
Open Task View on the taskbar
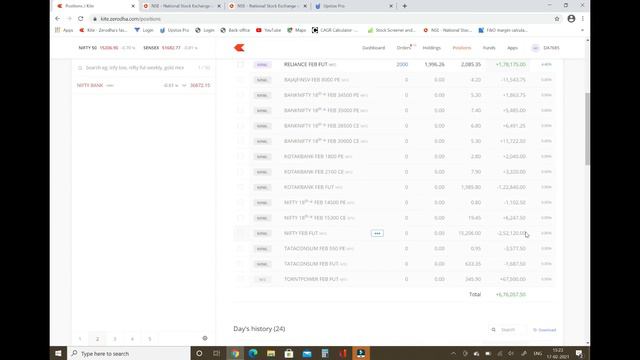(217, 353)
